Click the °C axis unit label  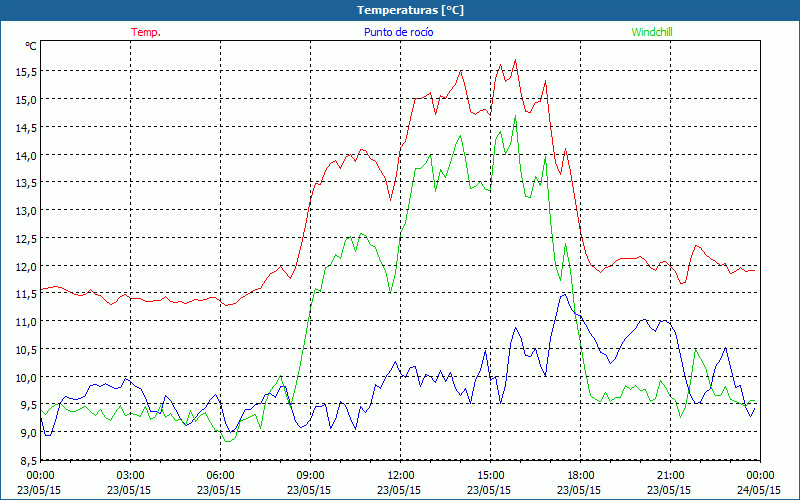[x=31, y=46]
